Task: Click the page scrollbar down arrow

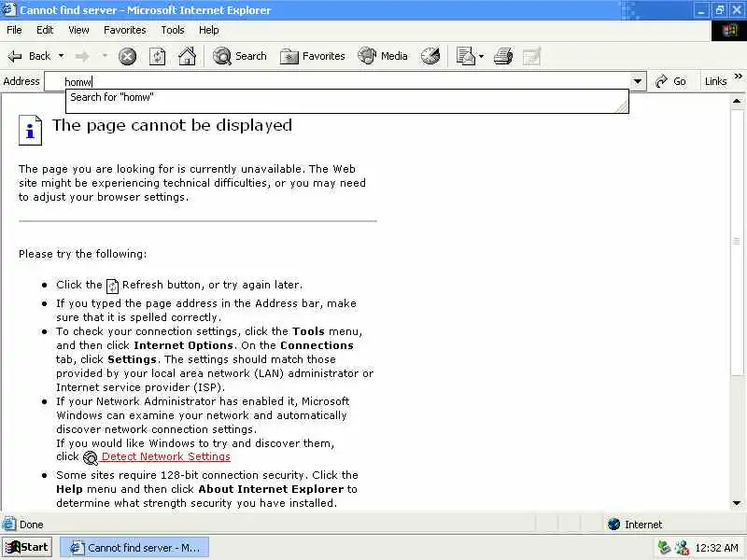Action: 737,503
